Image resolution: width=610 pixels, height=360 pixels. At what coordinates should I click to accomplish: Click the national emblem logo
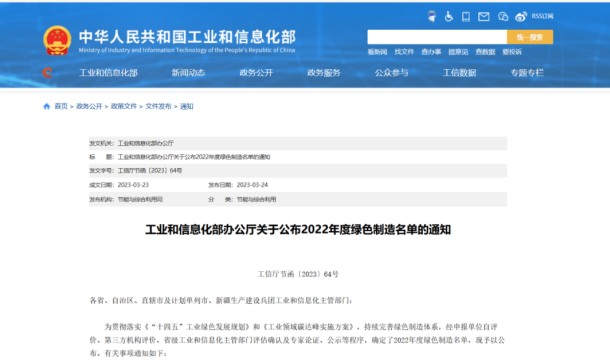point(57,40)
